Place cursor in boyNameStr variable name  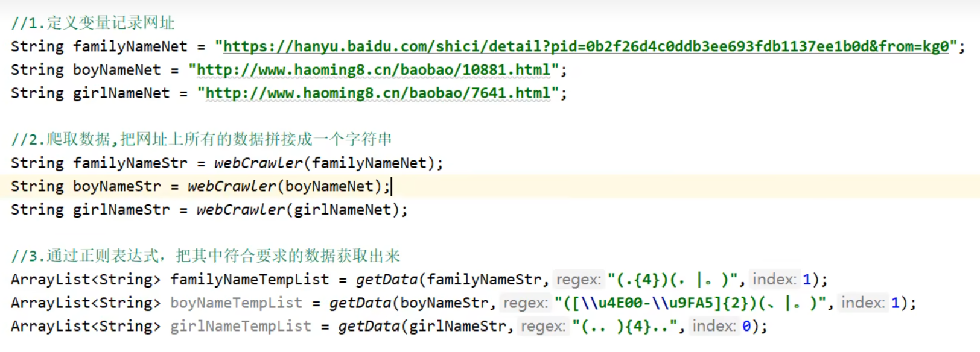pyautogui.click(x=116, y=187)
